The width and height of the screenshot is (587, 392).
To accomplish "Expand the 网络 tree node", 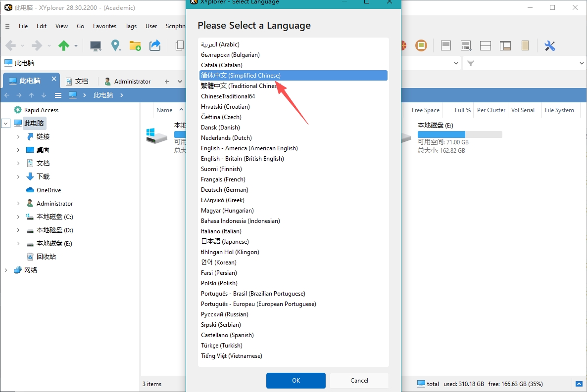I will coord(5,270).
